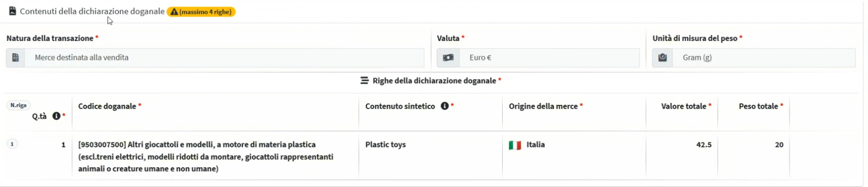
Task: Click the info icon next to Q.tà
Action: pos(56,116)
